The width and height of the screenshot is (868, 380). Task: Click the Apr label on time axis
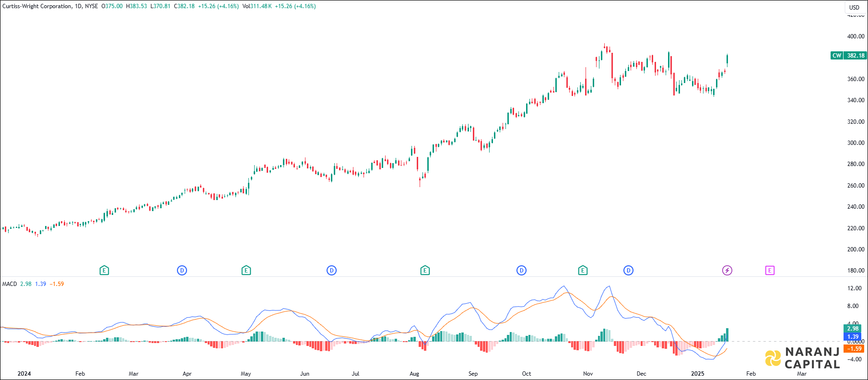click(187, 374)
